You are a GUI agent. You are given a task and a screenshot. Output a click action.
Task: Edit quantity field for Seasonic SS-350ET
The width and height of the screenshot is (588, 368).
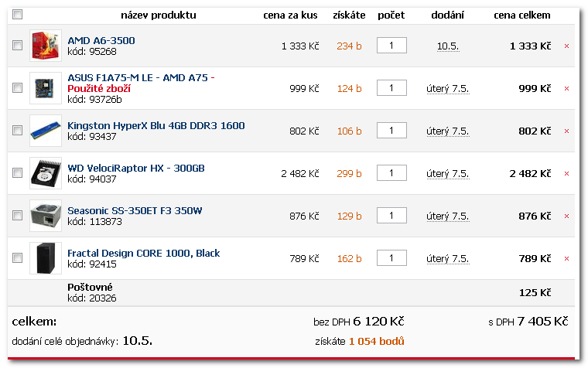point(391,216)
